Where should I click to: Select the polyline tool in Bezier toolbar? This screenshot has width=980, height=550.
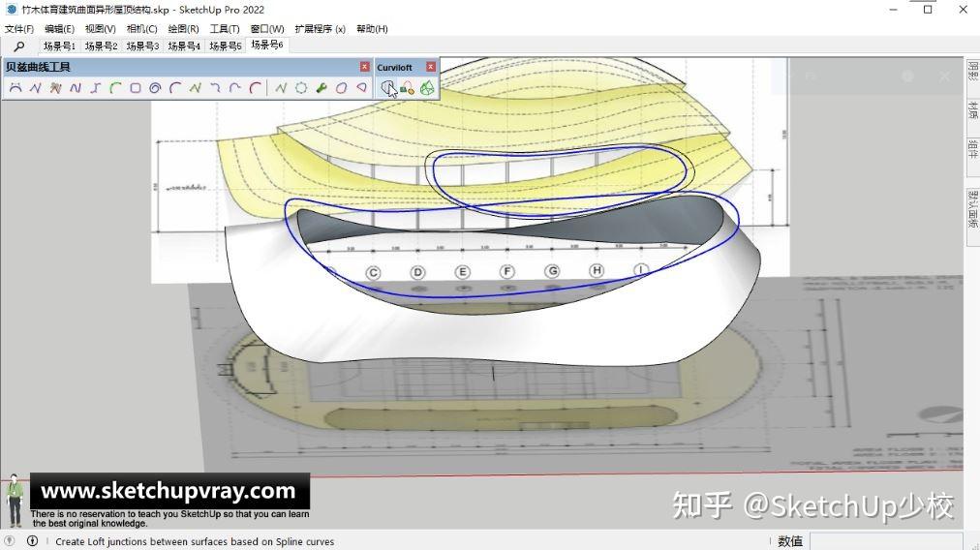point(36,88)
